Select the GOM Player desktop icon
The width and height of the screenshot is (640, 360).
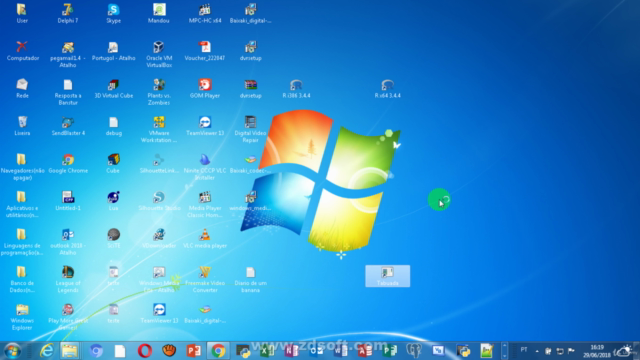(205, 88)
